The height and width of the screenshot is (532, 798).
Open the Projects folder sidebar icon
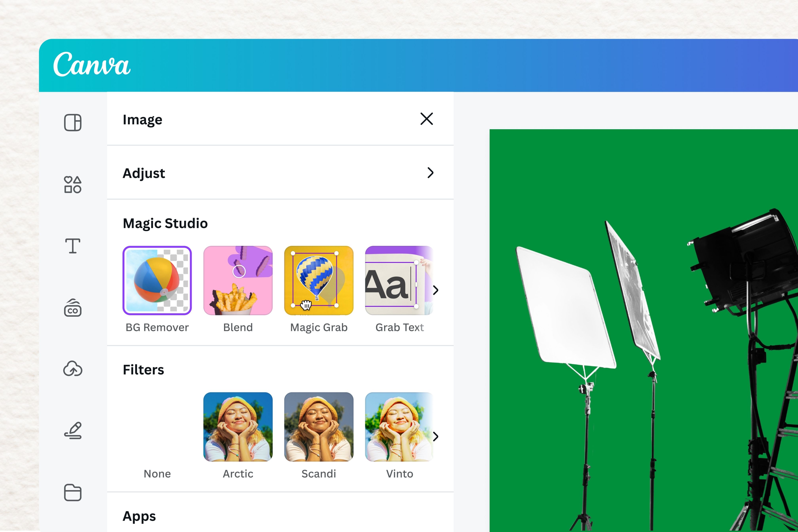(x=73, y=492)
